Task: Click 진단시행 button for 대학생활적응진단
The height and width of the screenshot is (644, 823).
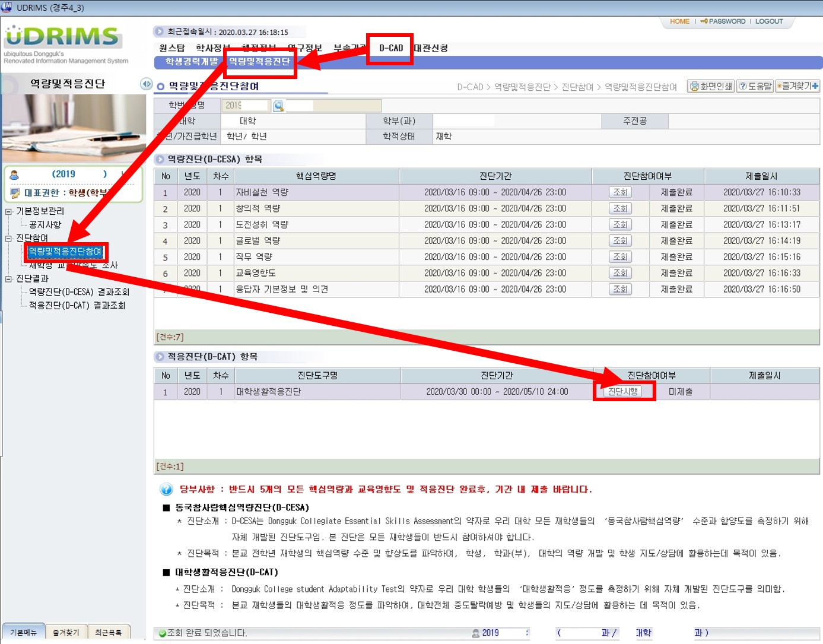Action: pos(622,392)
